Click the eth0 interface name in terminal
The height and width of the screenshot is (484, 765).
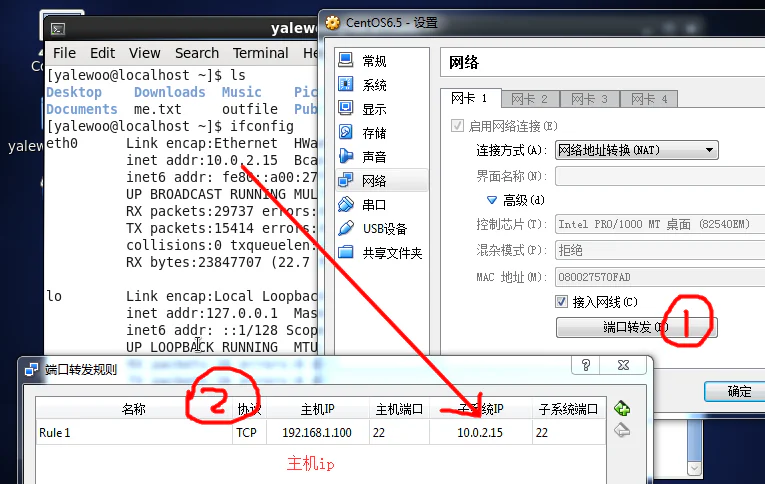tap(62, 143)
